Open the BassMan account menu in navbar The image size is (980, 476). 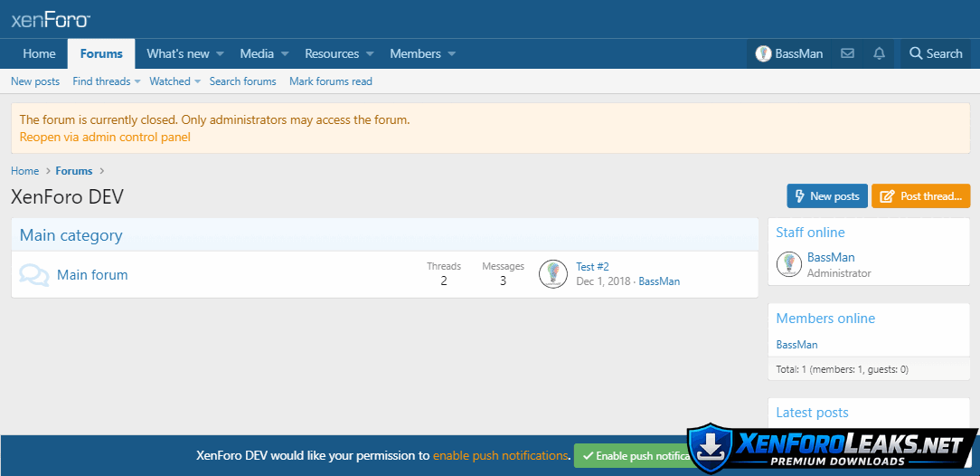point(789,53)
